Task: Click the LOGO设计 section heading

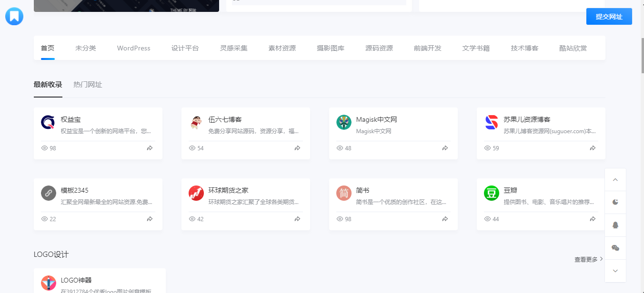Action: coord(51,254)
